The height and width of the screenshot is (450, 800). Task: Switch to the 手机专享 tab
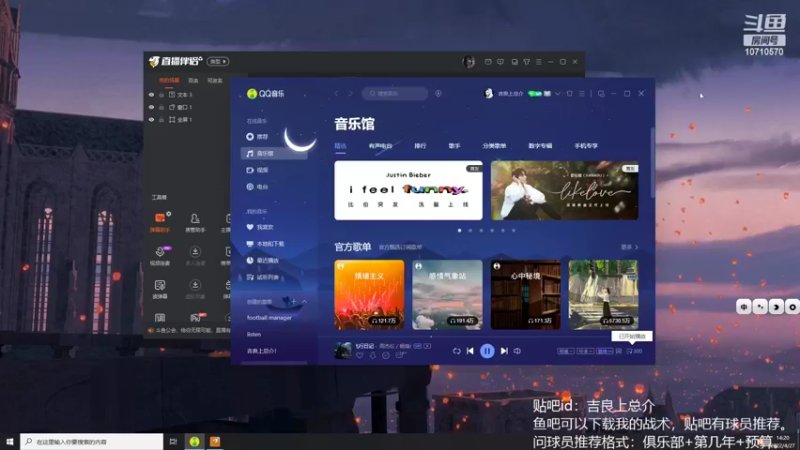click(586, 146)
